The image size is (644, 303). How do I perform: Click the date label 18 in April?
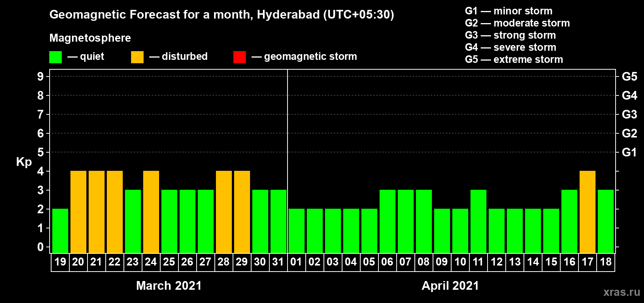606,262
